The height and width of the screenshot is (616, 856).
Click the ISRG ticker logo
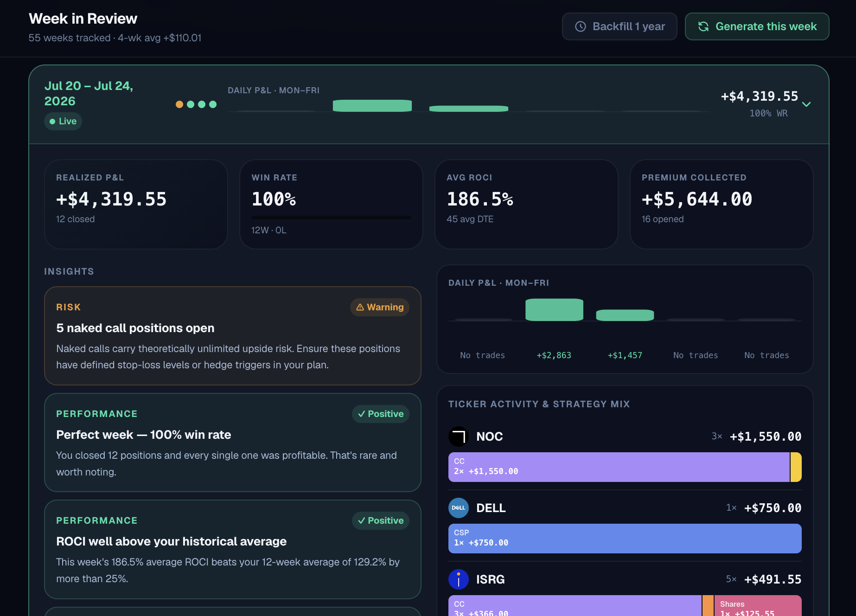pyautogui.click(x=459, y=579)
